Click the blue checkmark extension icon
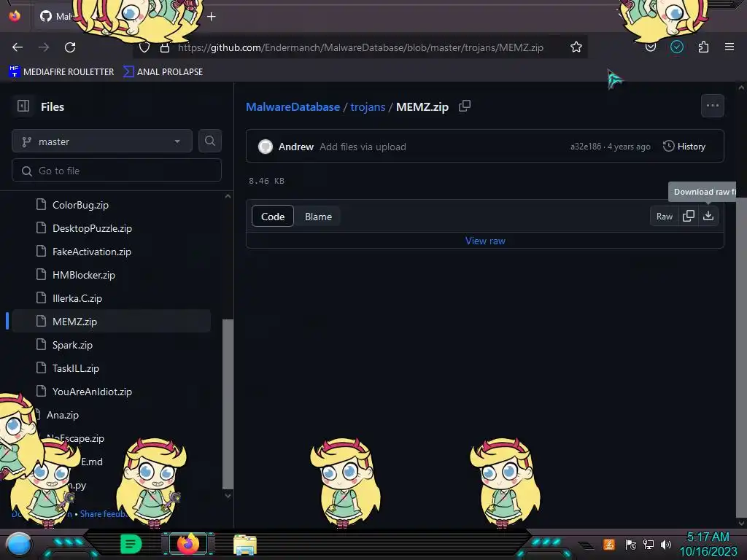This screenshot has width=747, height=560. tap(676, 47)
